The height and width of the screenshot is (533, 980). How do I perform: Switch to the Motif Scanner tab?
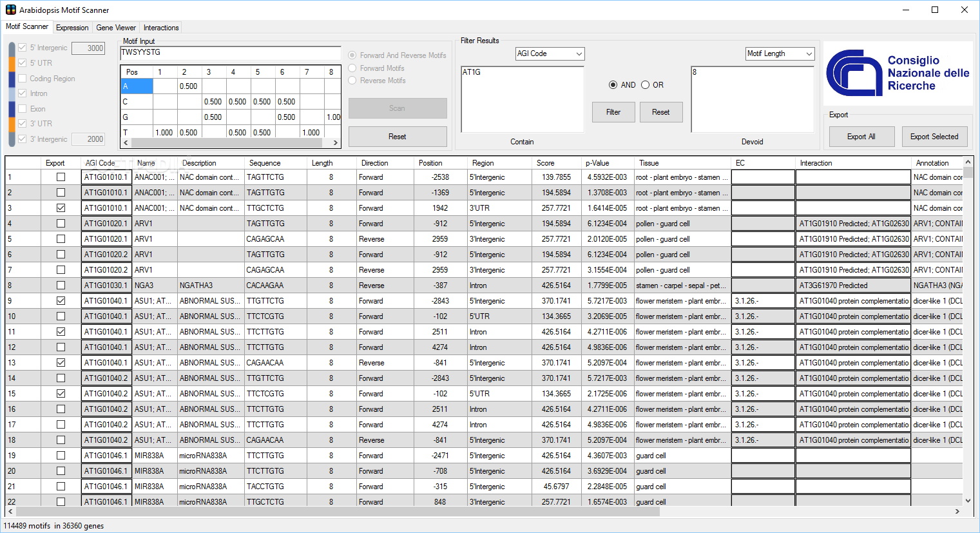click(27, 26)
